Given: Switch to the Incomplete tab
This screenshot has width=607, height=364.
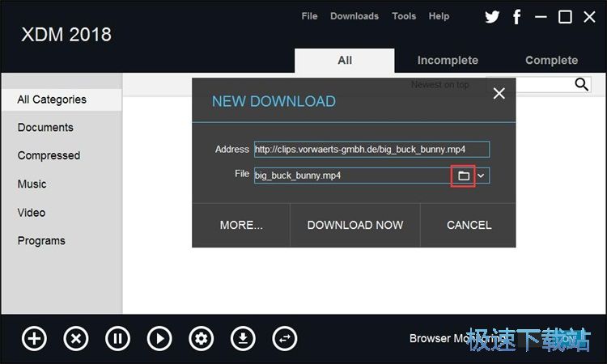Looking at the screenshot, I should (x=448, y=61).
